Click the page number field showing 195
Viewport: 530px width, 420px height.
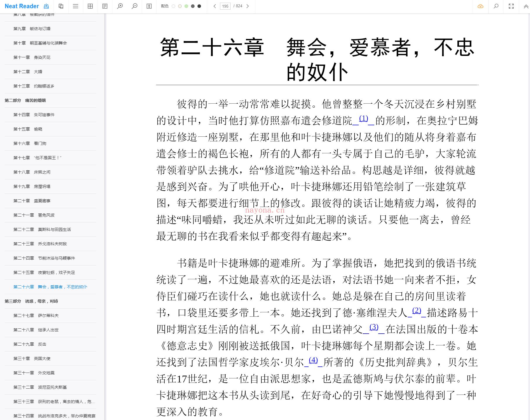click(225, 6)
